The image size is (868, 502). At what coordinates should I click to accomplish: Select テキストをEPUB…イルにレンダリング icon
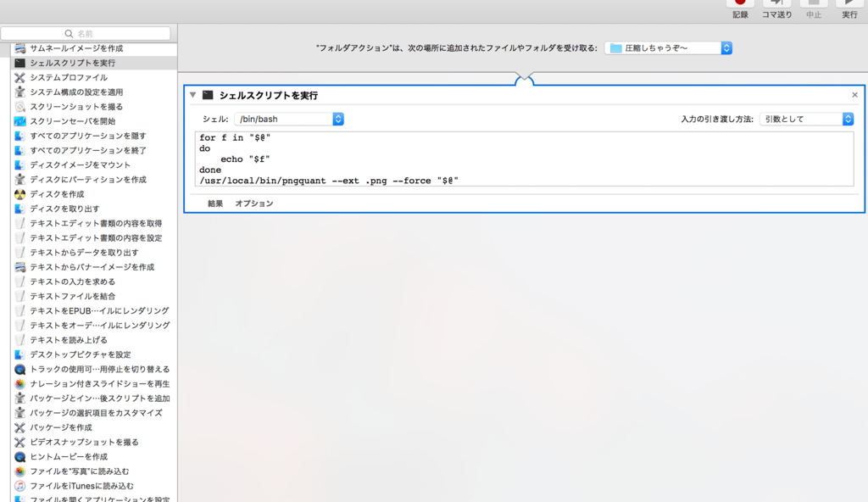[20, 311]
